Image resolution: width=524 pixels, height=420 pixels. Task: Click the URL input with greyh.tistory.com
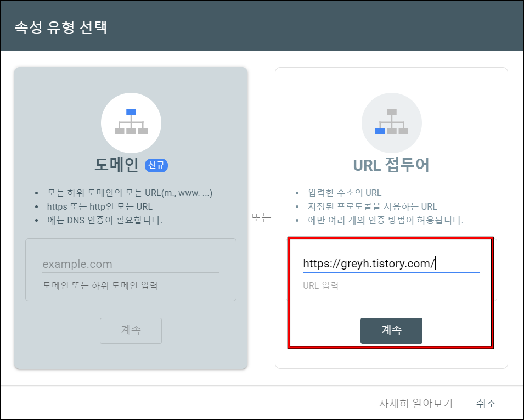click(x=391, y=264)
